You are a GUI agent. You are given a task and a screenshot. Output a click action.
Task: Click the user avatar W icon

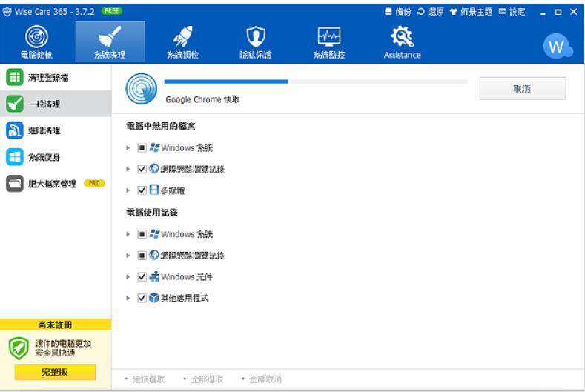557,46
